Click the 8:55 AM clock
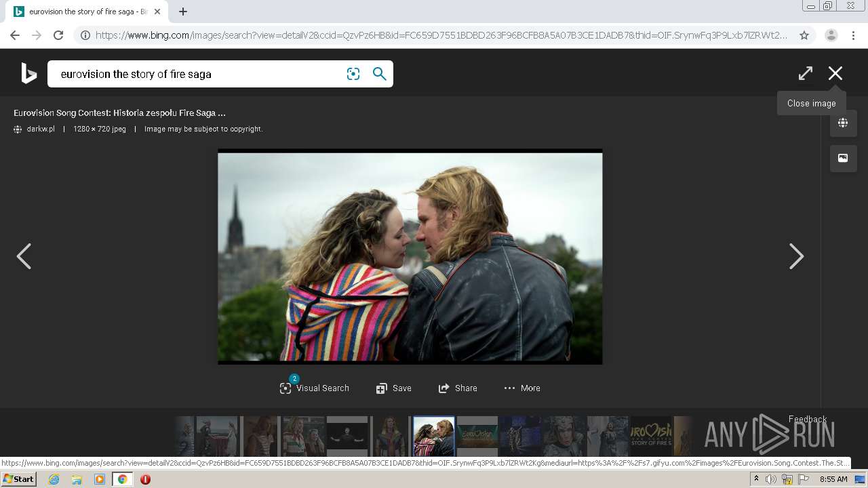Viewport: 868px width, 488px height. coord(833,479)
